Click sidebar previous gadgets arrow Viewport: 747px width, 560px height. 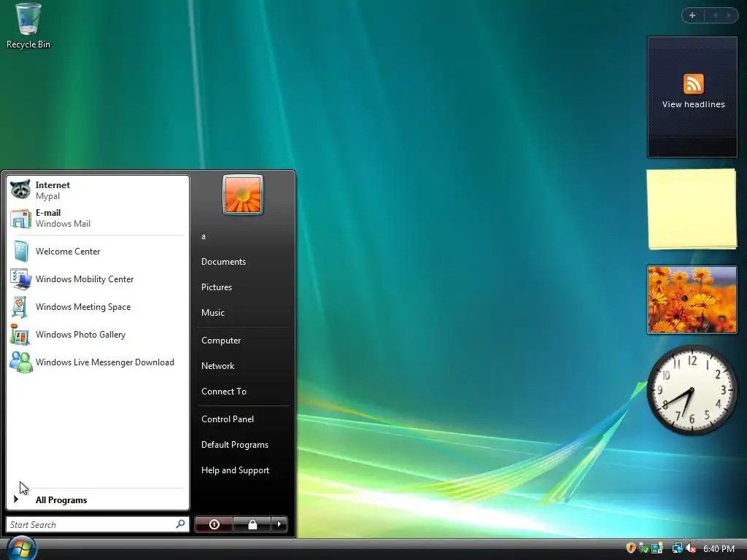coord(715,15)
